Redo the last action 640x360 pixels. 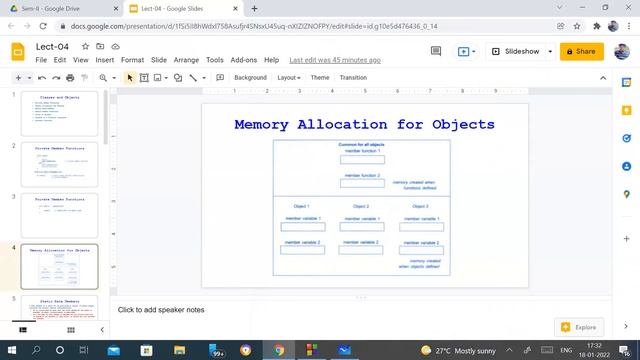point(56,78)
